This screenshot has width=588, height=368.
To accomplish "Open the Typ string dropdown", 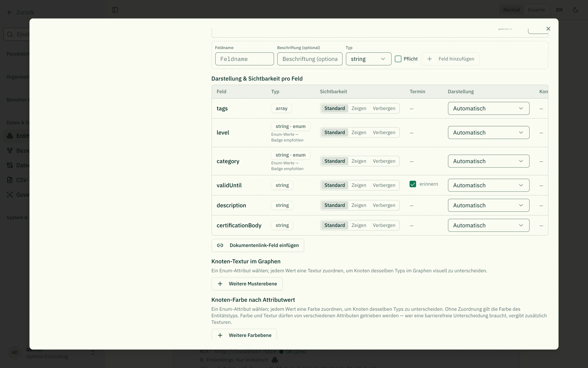I will coord(368,59).
